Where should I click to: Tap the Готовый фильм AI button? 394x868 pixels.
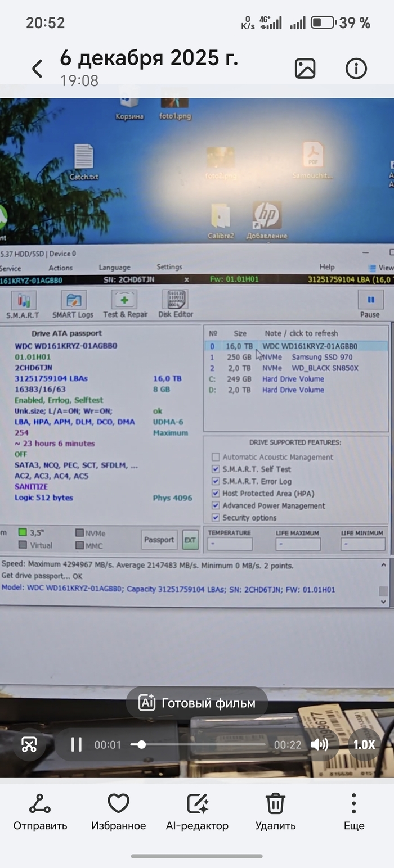click(196, 703)
